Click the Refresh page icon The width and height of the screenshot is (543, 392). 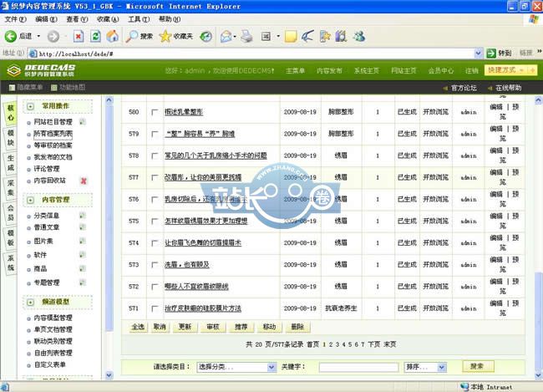(95, 36)
